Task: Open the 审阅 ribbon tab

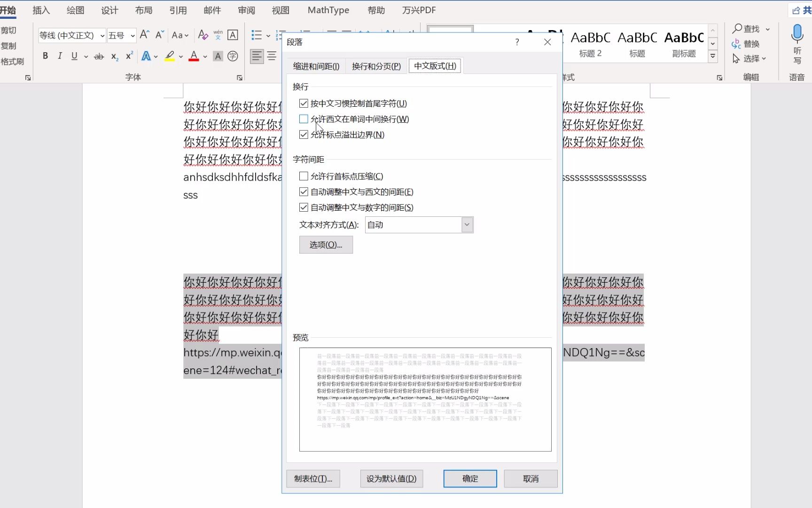Action: 246,10
